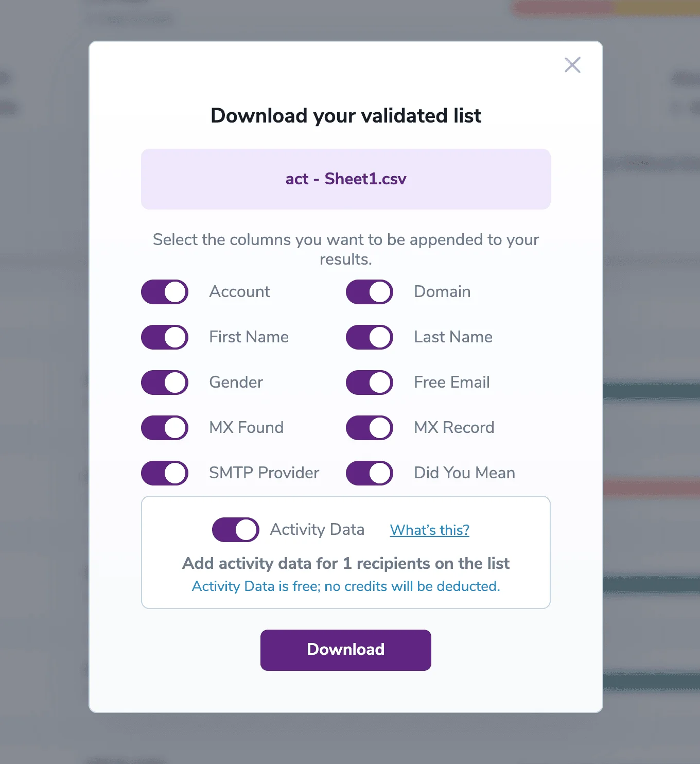This screenshot has height=764, width=700.
Task: Turn off the Activity Data toggle
Action: coord(235,529)
